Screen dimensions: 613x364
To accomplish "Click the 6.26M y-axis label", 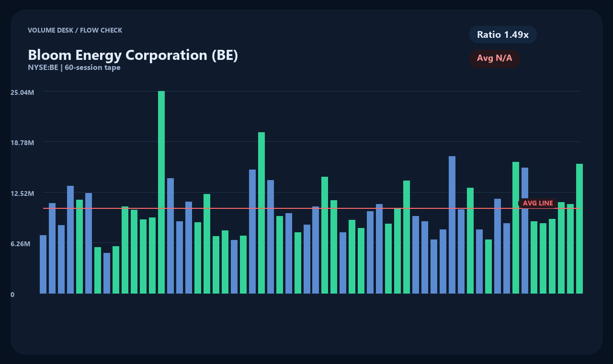I will [x=21, y=244].
